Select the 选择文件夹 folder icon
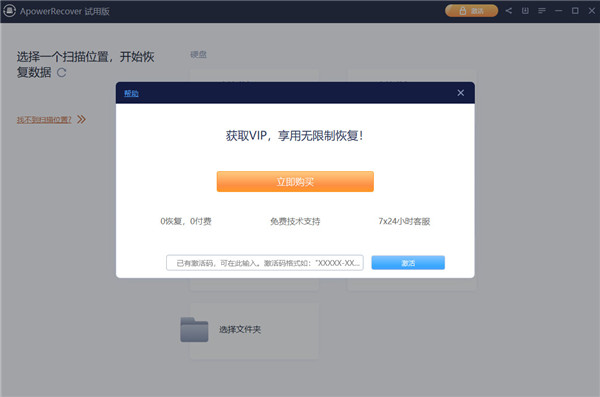This screenshot has height=397, width=600. 194,329
